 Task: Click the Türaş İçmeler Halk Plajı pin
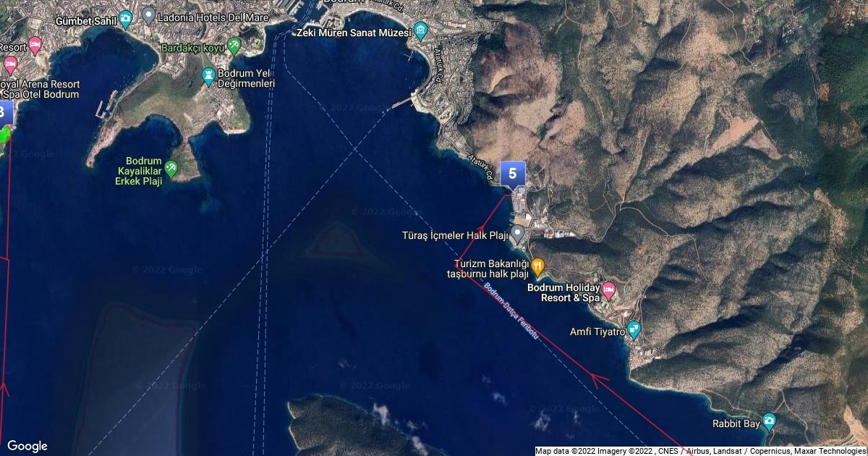pos(518,234)
